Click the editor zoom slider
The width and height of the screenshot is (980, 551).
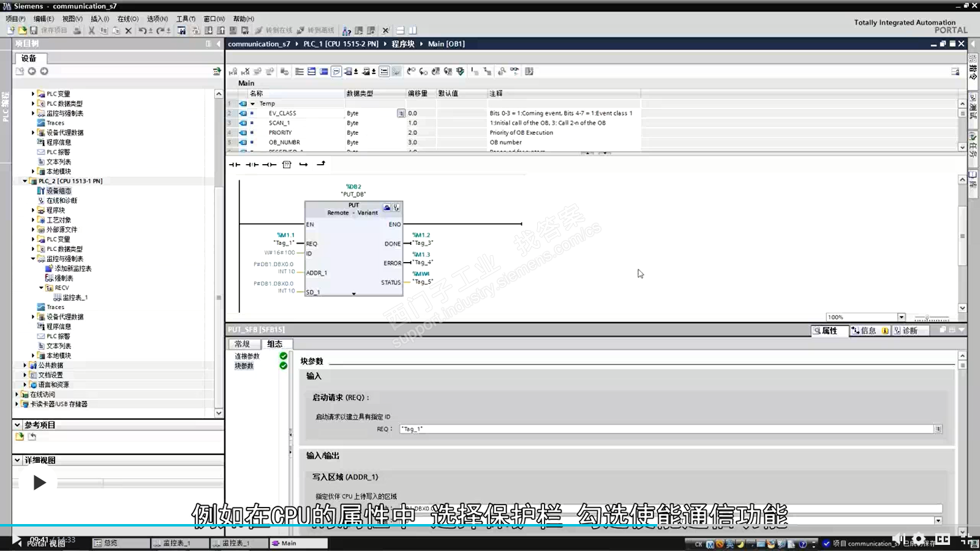coord(931,318)
